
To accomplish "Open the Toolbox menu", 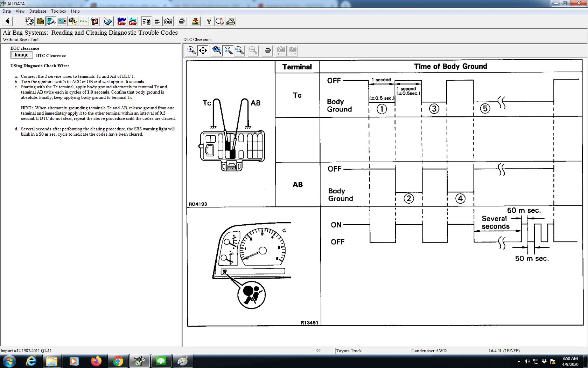I will pos(58,11).
